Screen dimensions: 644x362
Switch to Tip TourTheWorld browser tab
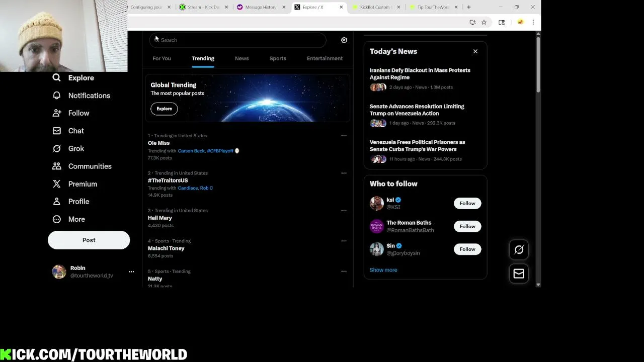pyautogui.click(x=433, y=7)
